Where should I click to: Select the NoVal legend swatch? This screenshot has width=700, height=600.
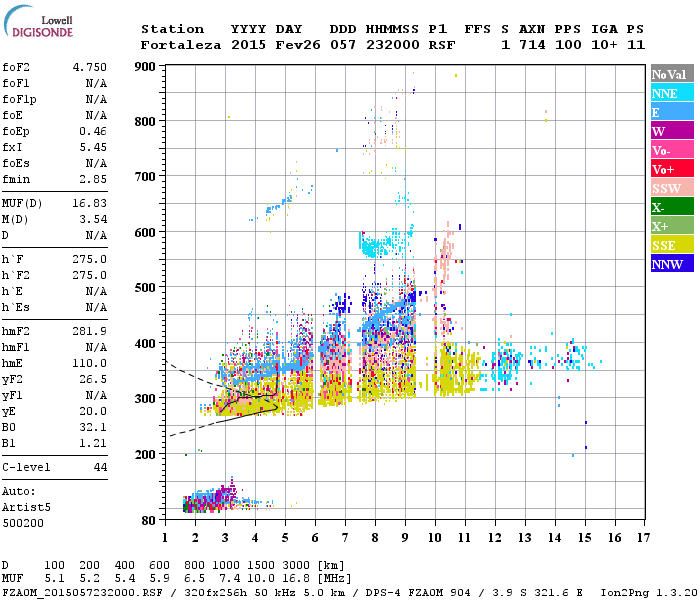[x=671, y=74]
